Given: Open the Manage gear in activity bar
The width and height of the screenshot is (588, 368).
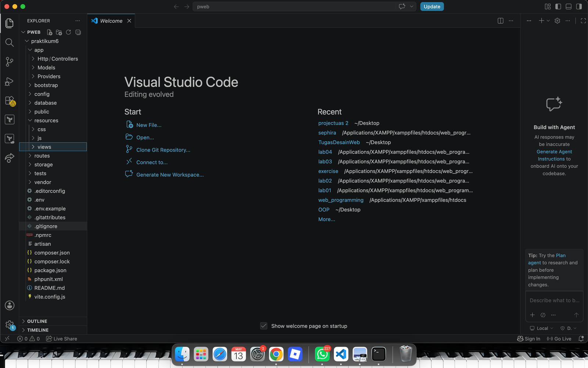Looking at the screenshot, I should 10,325.
